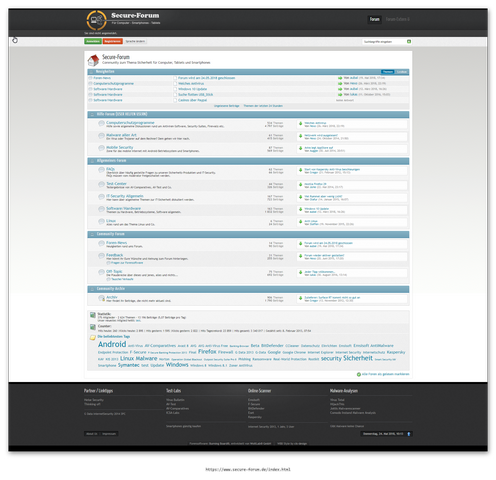Open the Computerschutzprogramme forum link

(130, 123)
